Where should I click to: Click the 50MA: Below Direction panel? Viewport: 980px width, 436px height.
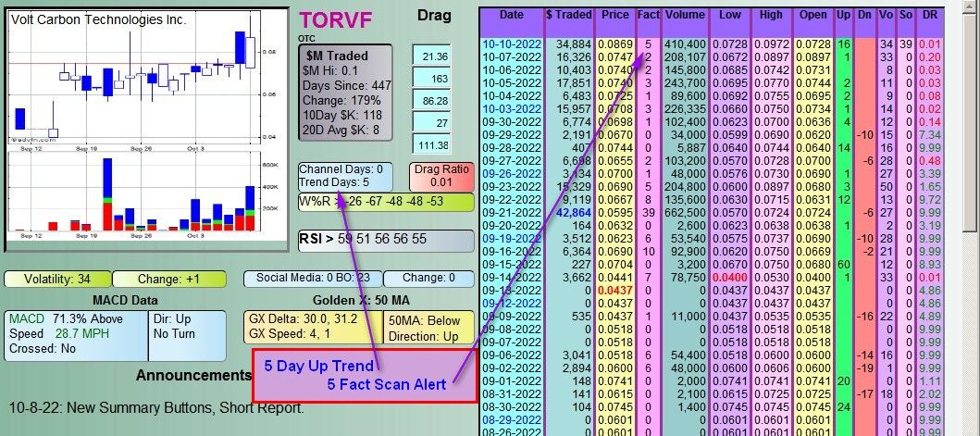coord(428,327)
